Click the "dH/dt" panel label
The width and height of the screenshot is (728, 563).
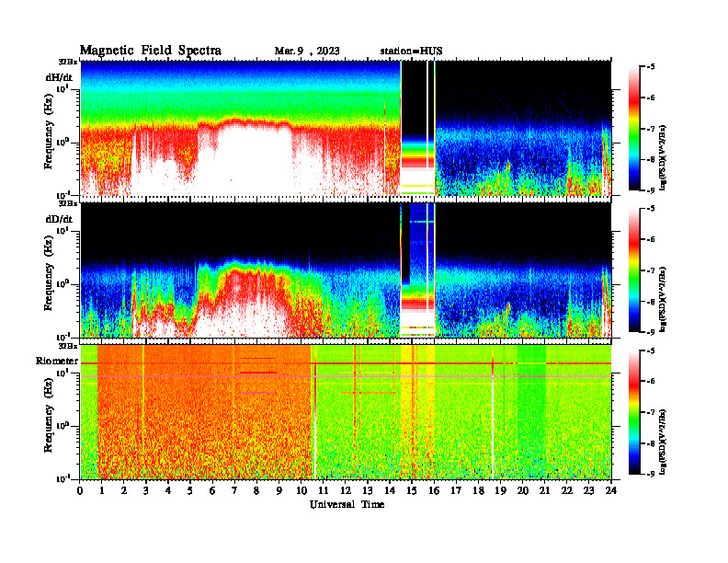[x=59, y=77]
